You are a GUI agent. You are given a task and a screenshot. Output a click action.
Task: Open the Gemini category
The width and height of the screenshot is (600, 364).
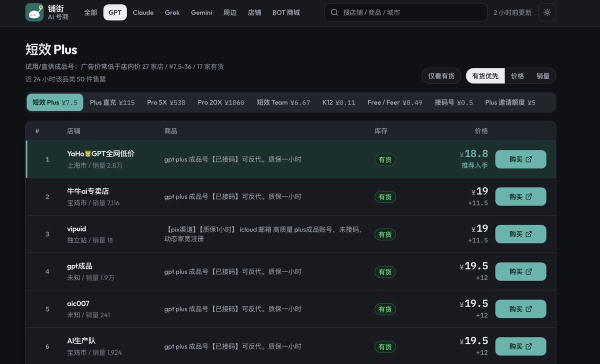pyautogui.click(x=201, y=12)
